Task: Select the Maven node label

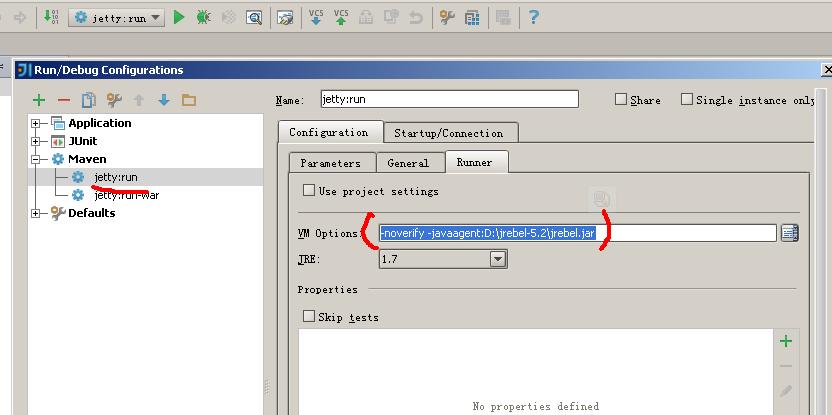Action: click(x=87, y=159)
